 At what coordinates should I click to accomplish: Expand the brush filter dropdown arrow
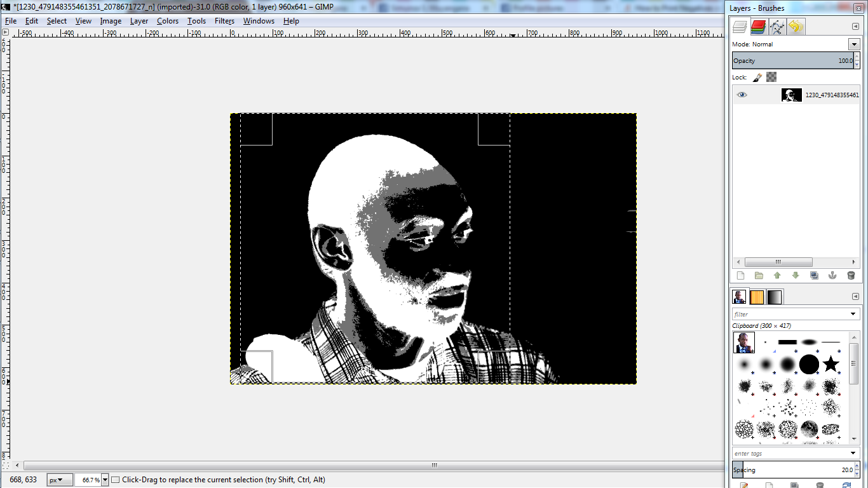pos(853,314)
